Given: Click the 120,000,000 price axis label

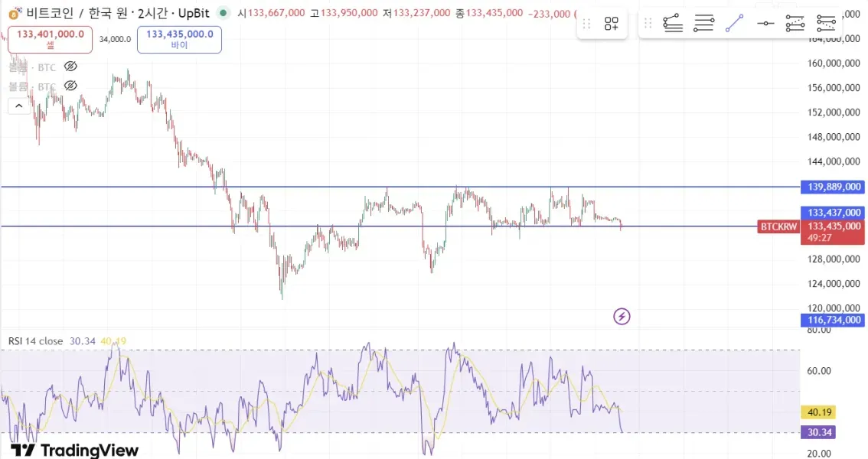Looking at the screenshot, I should click(x=833, y=308).
